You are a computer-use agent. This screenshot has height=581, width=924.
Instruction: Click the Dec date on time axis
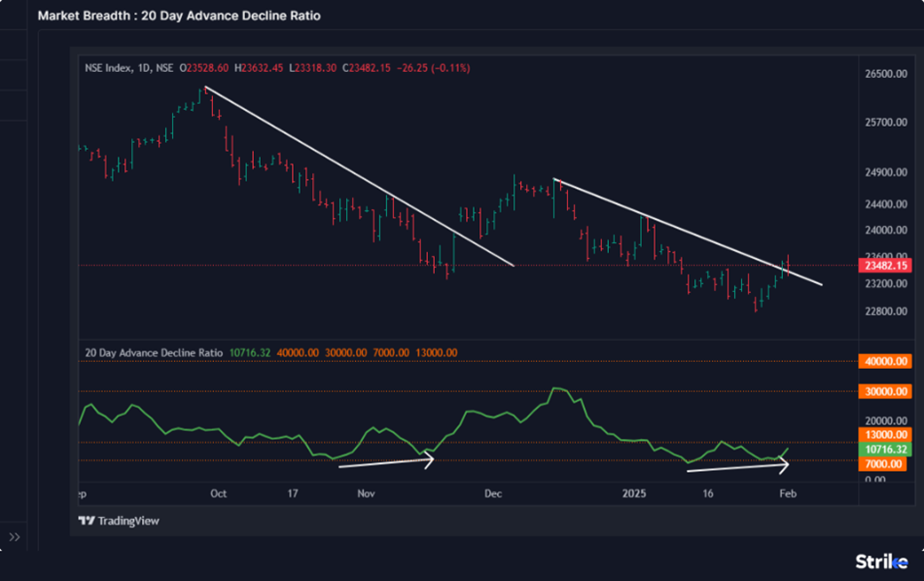[493, 493]
